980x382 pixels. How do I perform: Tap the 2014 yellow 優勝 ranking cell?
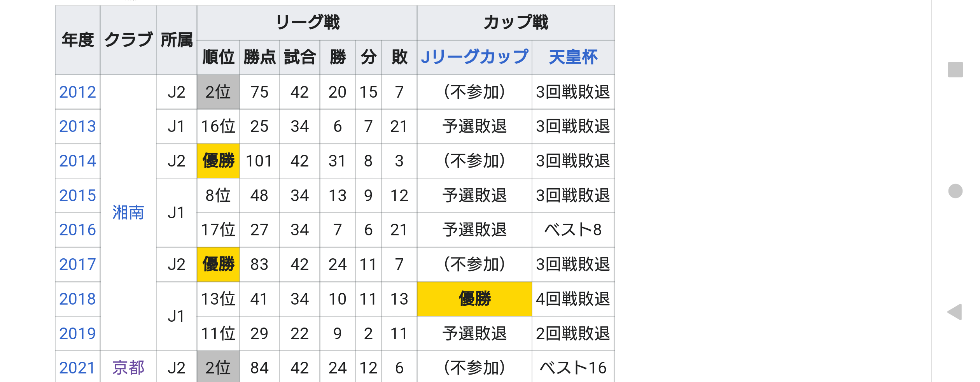coord(218,161)
